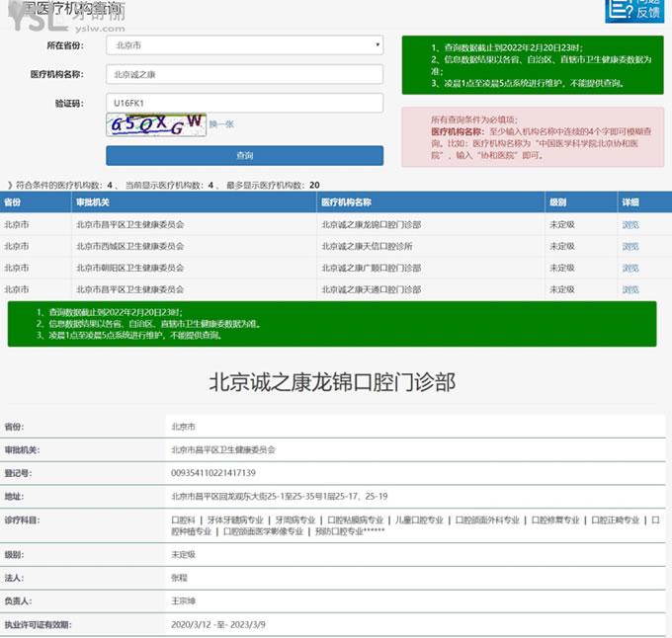Click the 验证码 input field

[x=245, y=103]
